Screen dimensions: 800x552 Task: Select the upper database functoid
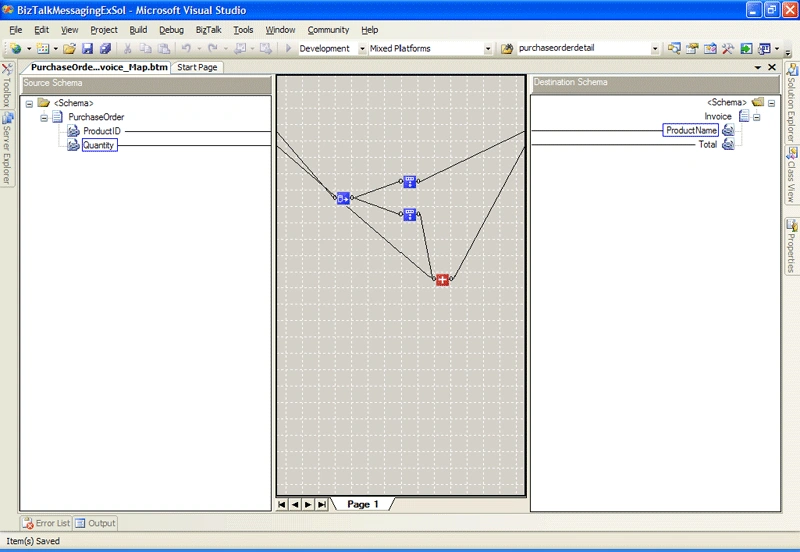pyautogui.click(x=410, y=182)
